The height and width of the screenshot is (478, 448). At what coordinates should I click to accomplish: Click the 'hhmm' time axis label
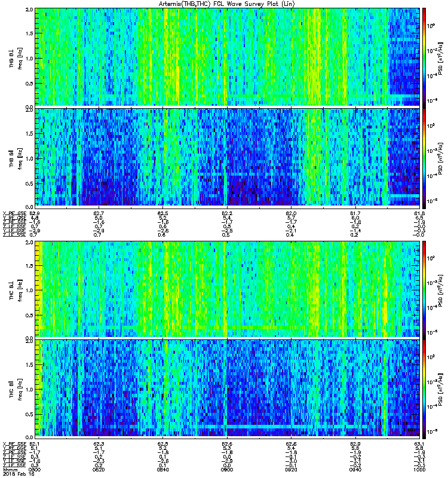[10, 470]
